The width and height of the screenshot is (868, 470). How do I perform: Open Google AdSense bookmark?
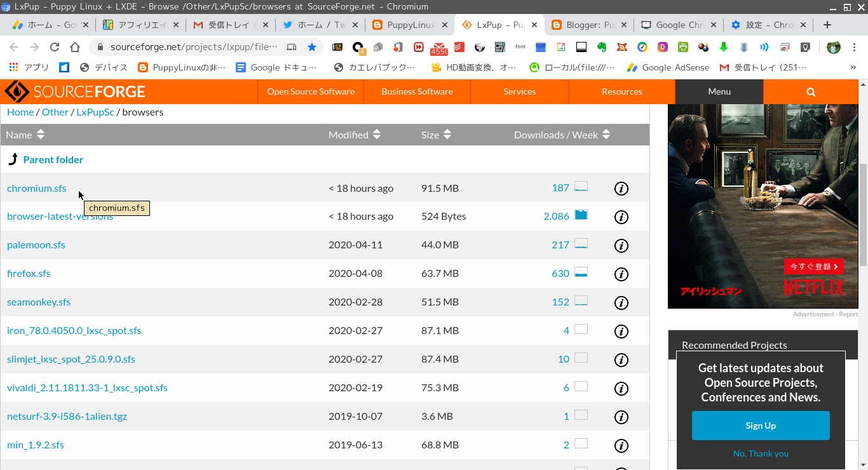(667, 67)
